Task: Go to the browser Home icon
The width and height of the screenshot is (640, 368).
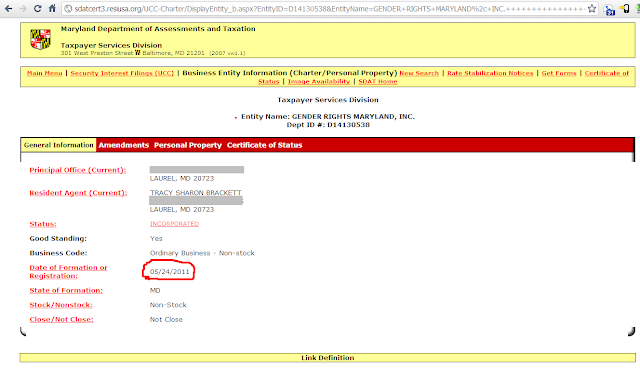Action: pos(52,8)
